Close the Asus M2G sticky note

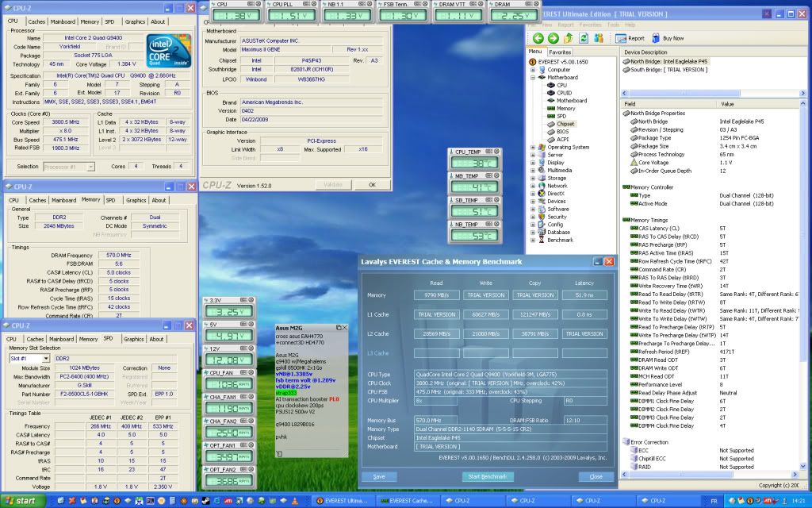[x=343, y=328]
